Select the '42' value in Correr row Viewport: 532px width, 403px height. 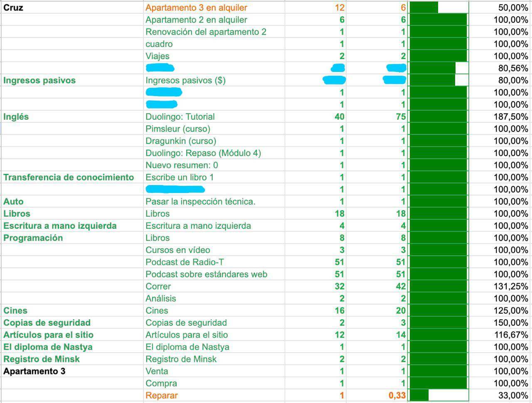pos(377,286)
